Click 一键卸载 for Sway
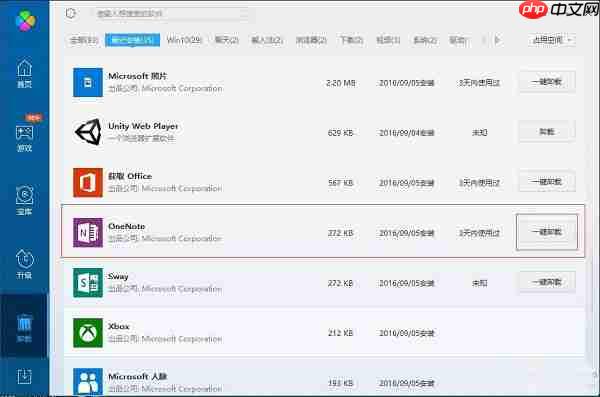Screen dimensions: 600x397 pyautogui.click(x=547, y=282)
